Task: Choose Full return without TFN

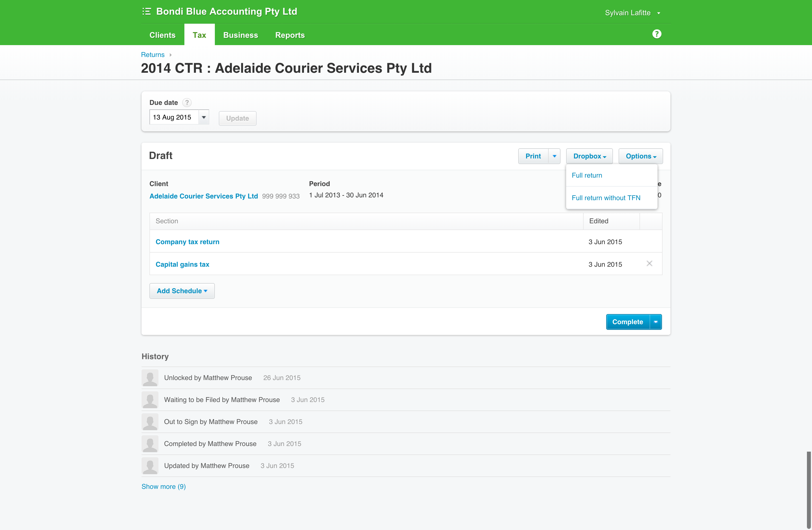Action: tap(606, 198)
